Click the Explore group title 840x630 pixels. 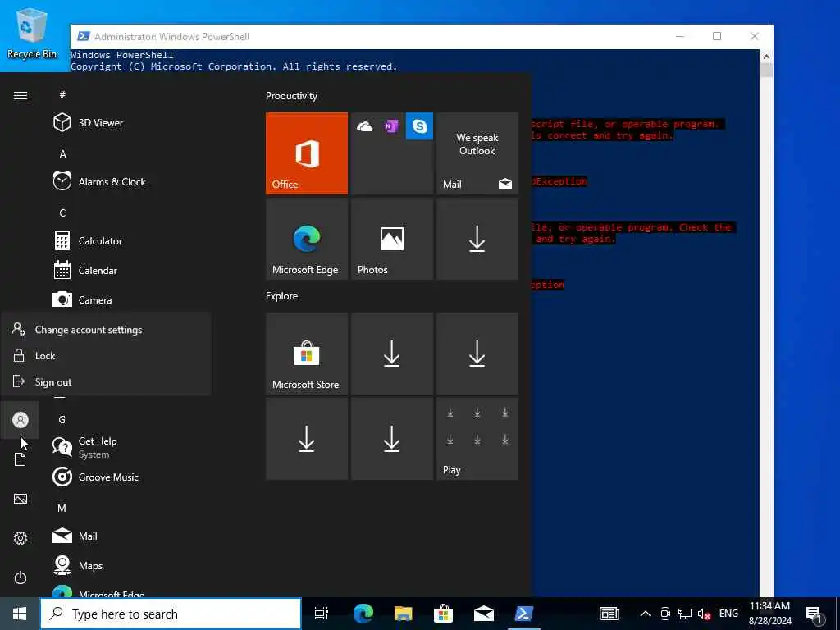coord(282,295)
